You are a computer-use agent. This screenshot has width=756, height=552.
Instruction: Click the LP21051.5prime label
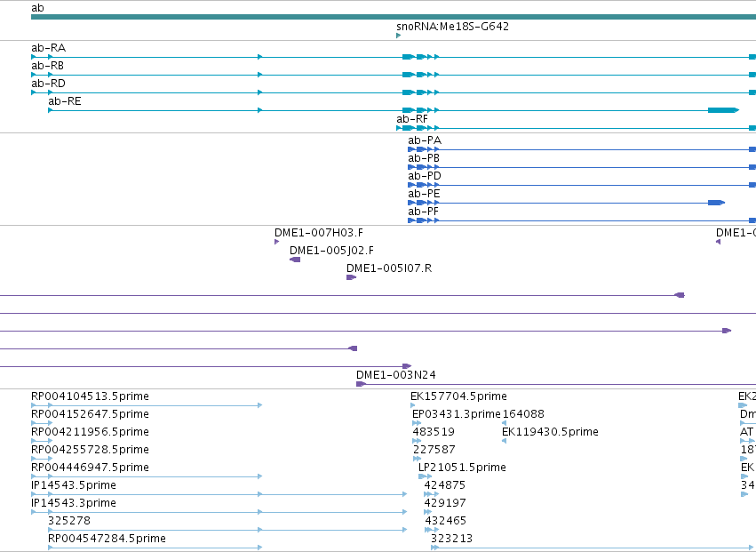click(x=462, y=468)
